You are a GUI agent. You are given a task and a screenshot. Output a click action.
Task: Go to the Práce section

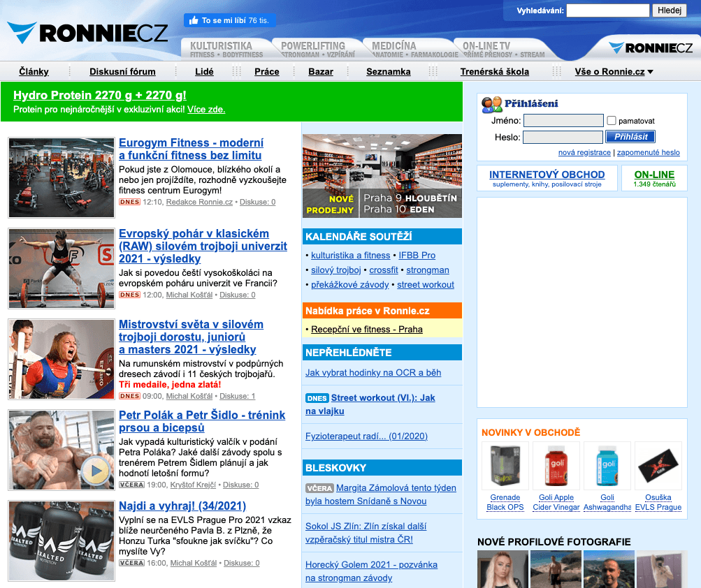coord(267,71)
